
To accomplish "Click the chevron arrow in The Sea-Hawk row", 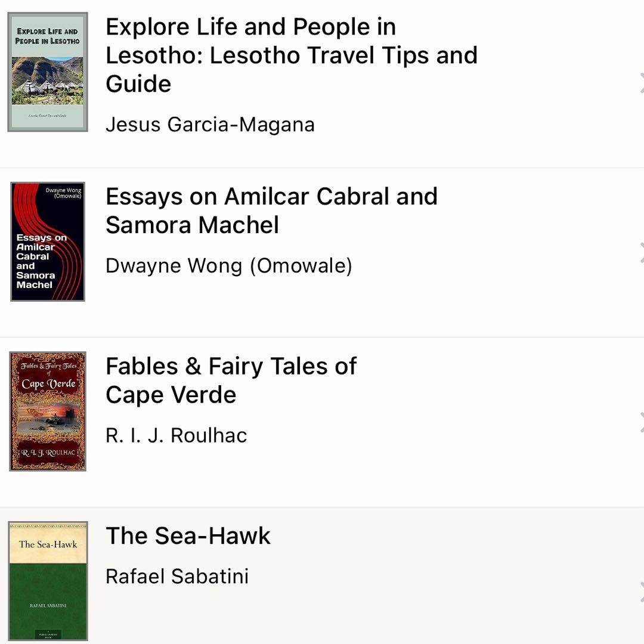I will 641,592.
